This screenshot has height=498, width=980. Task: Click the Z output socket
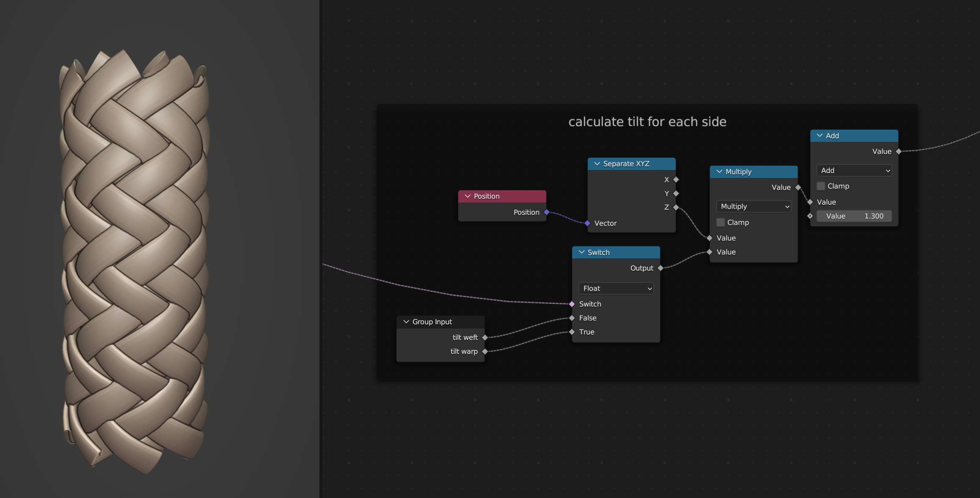click(x=676, y=207)
